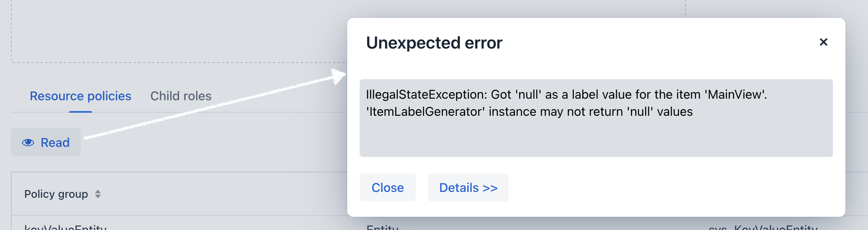
Task: Expand error details with Details >> button
Action: coord(468,187)
